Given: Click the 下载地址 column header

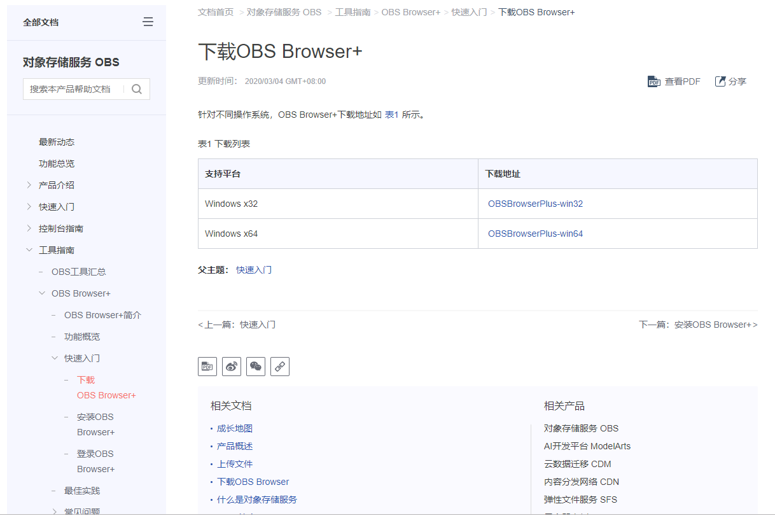Looking at the screenshot, I should (618, 174).
